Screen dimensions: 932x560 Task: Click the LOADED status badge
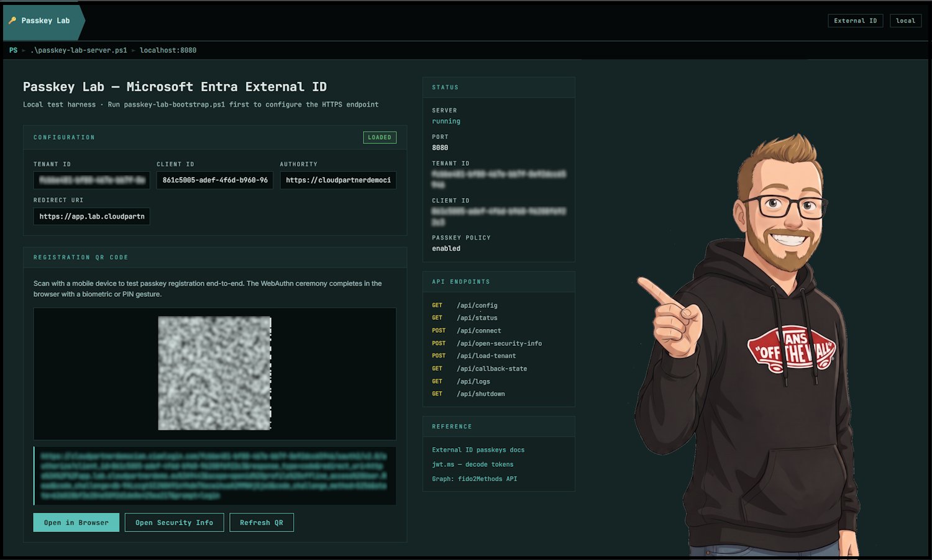pyautogui.click(x=380, y=137)
